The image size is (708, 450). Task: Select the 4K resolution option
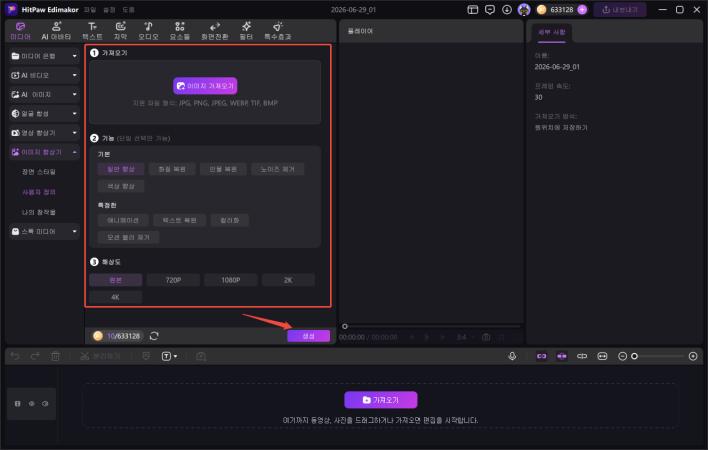click(x=116, y=297)
